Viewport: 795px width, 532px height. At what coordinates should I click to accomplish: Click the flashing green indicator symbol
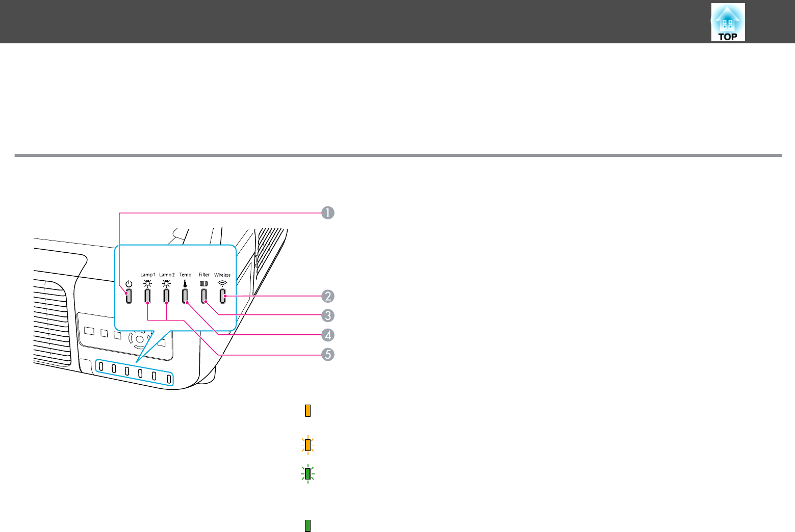[x=307, y=474]
